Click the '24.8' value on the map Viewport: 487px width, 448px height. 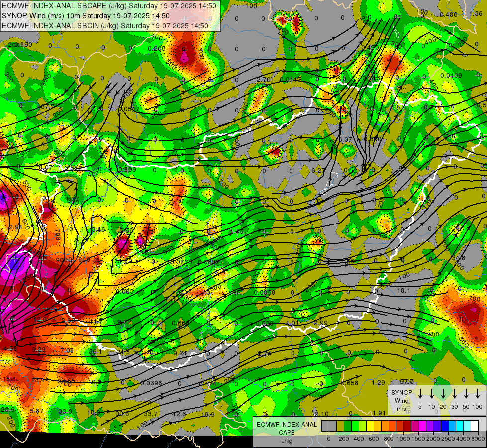(x=123, y=352)
